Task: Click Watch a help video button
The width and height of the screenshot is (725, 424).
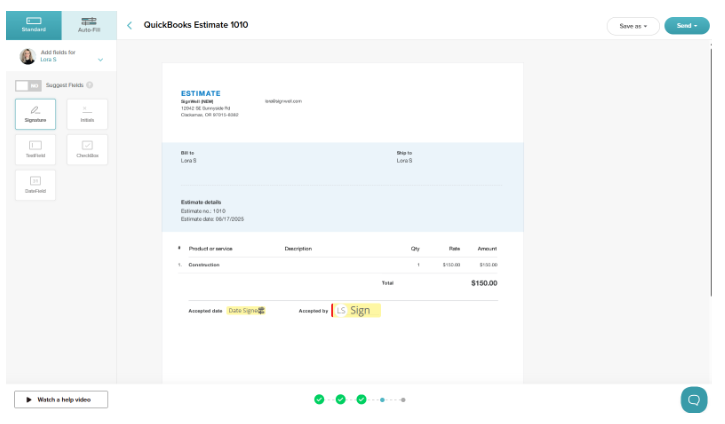Action: pos(61,399)
